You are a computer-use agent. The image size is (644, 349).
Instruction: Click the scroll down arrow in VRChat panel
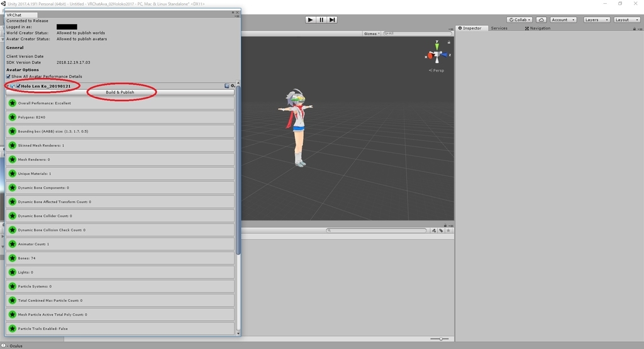coord(238,333)
